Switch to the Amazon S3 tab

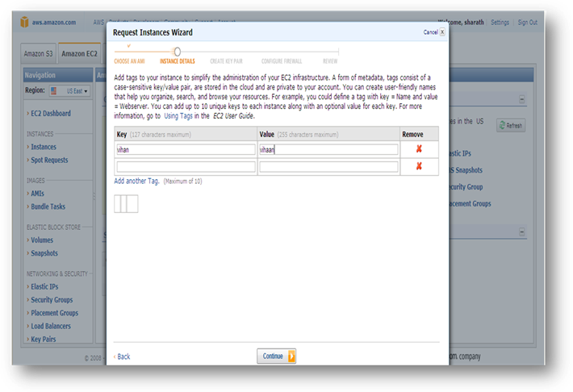(x=38, y=54)
